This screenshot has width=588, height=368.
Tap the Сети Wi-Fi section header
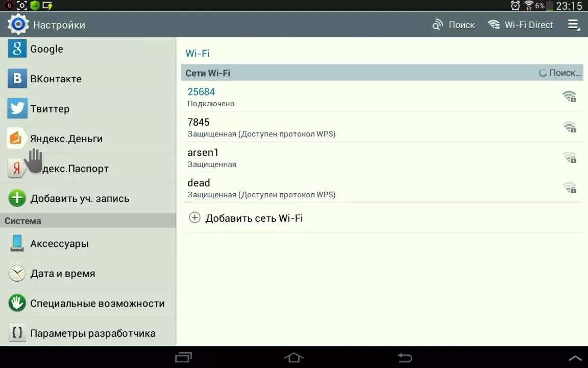(382, 73)
